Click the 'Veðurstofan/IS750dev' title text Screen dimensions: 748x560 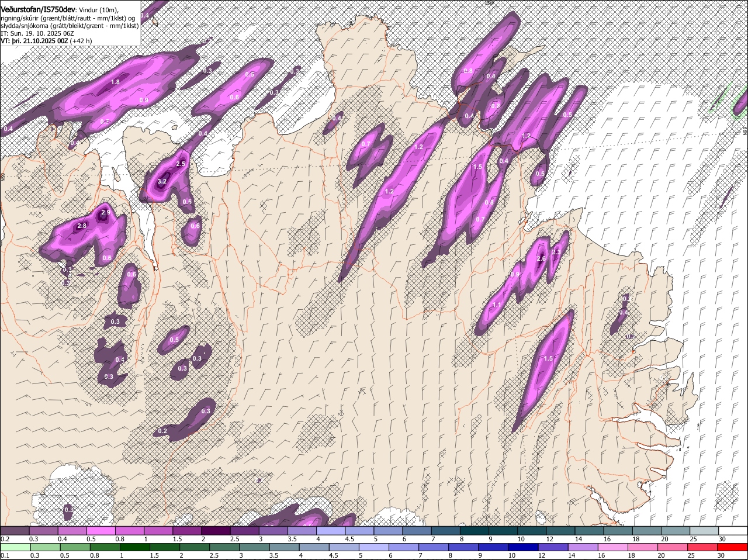[x=38, y=9]
